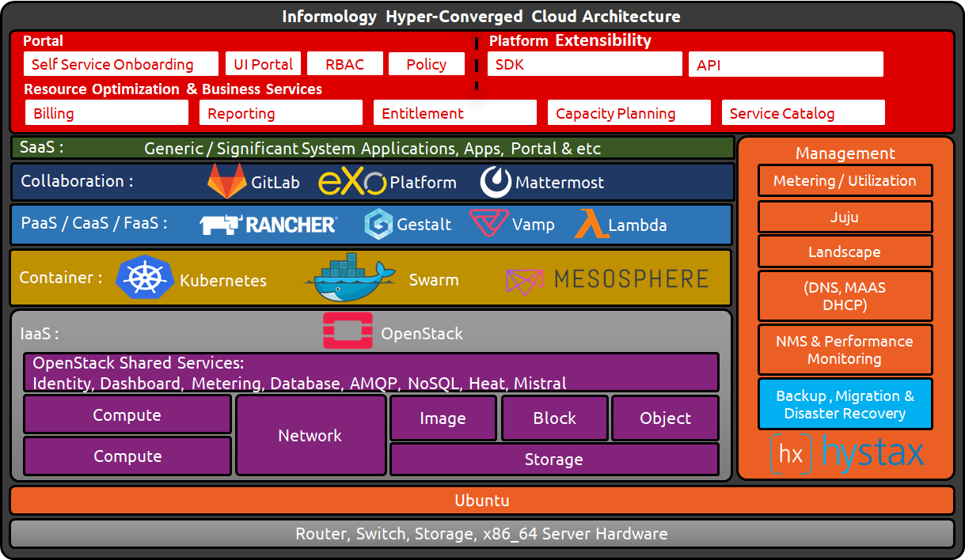Click the "PaaS / CaaS / FaaS :" label
This screenshot has width=965, height=560.
[94, 224]
